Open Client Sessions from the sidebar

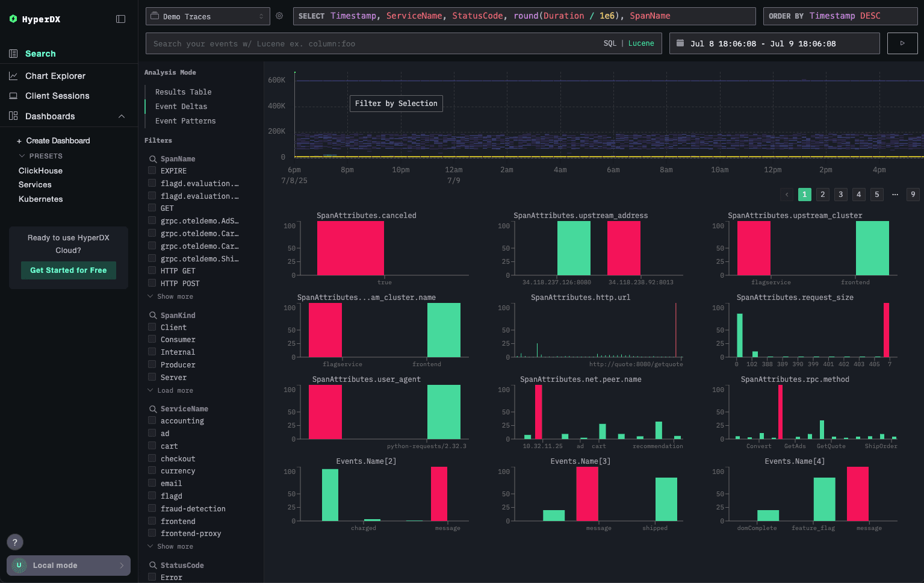click(57, 96)
